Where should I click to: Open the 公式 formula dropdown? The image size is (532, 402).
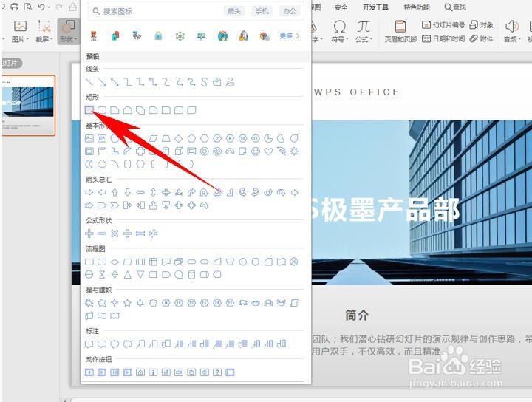pyautogui.click(x=364, y=31)
